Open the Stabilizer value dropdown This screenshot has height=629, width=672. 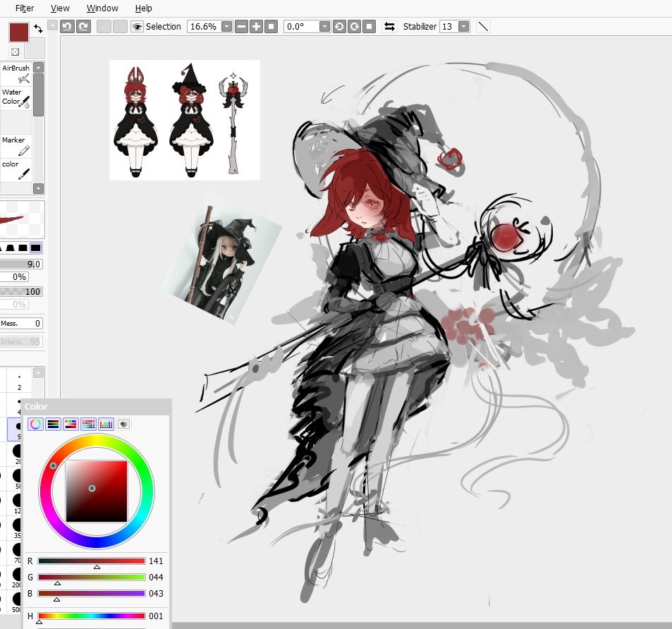point(463,27)
